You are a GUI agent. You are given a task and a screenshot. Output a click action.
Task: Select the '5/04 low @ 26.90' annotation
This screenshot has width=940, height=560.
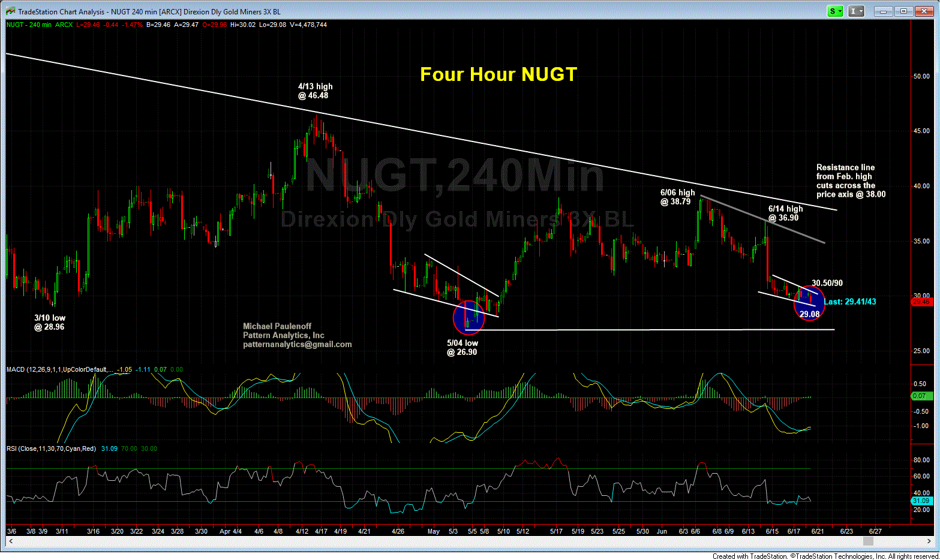pos(463,348)
